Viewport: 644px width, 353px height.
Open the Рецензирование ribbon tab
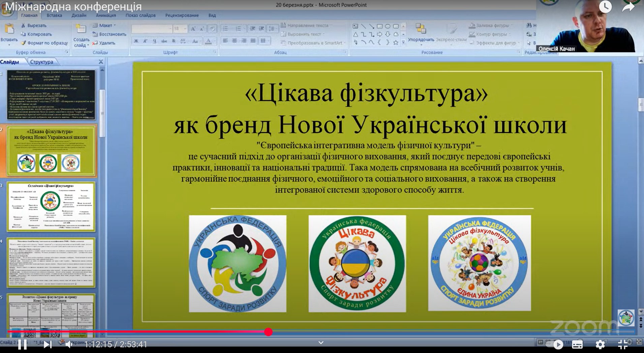[x=182, y=16]
